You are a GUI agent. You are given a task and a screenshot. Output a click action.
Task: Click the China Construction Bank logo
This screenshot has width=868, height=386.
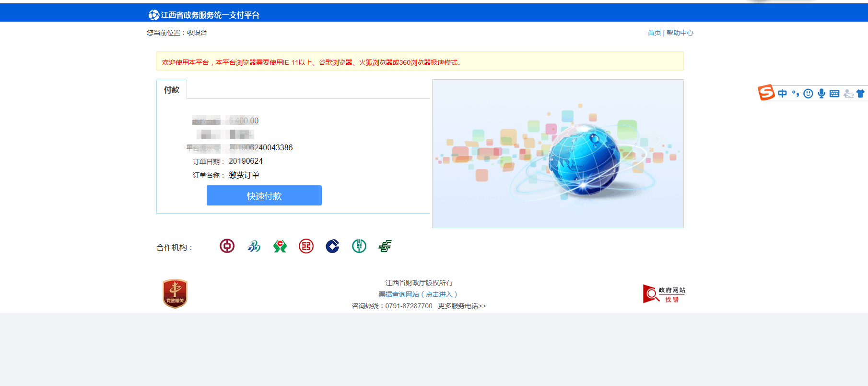pos(332,246)
